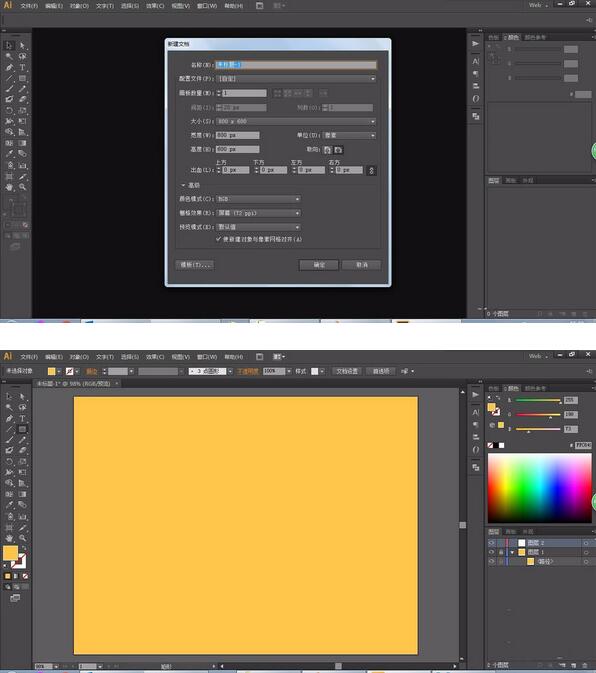596x673 pixels.
Task: Open the 颜色模式 color mode dropdown
Action: [x=258, y=199]
